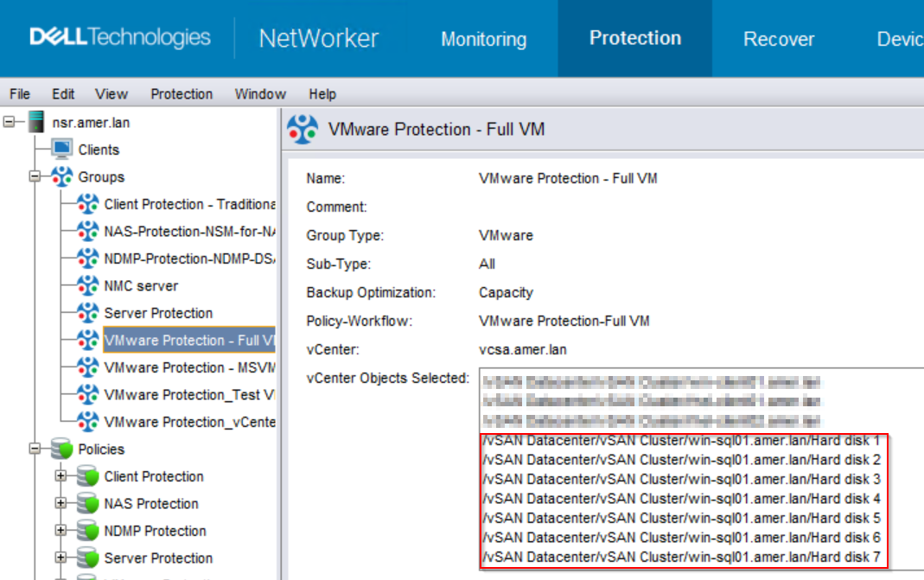Click the Policy-Workflow value VMware Protection-Full VM

564,321
